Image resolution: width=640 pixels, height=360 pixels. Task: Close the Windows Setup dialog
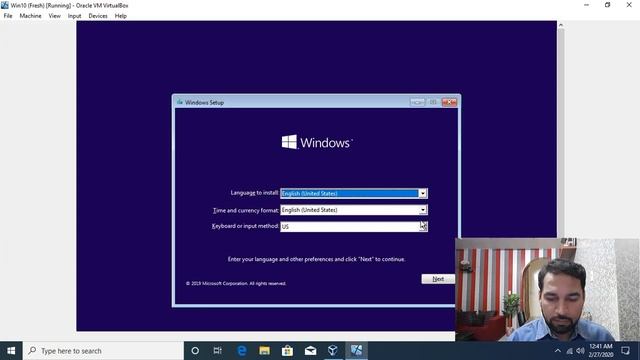pos(449,102)
